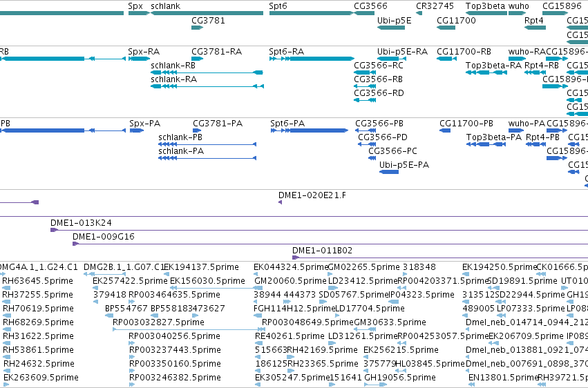The height and width of the screenshot is (388, 588).
Task: Click the schlank-RB transcript
Action: pyautogui.click(x=207, y=72)
